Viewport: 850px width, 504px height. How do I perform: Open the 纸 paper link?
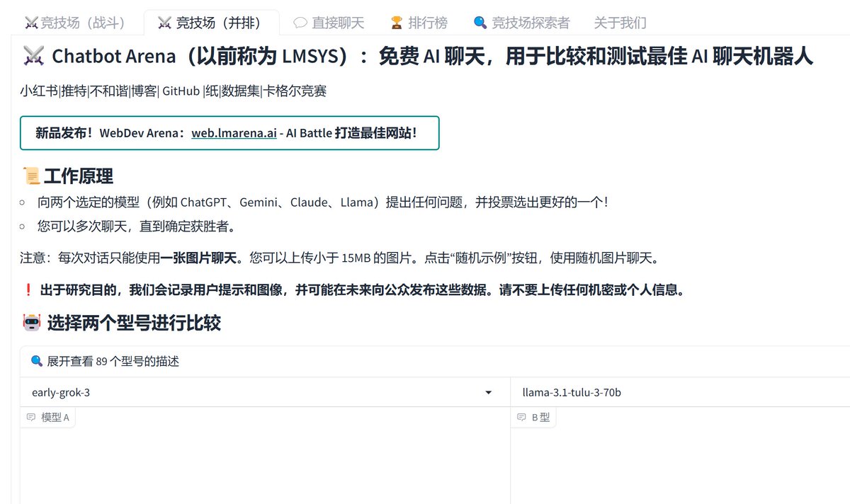212,91
